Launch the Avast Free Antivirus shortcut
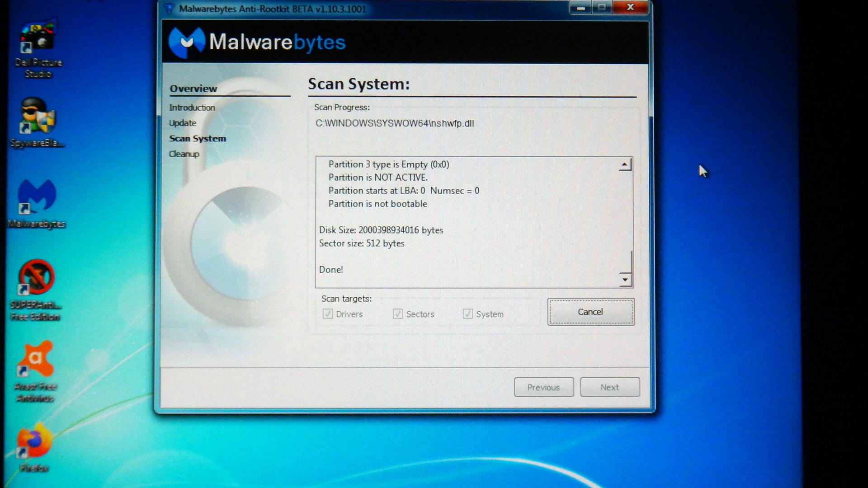The image size is (868, 488). (35, 371)
